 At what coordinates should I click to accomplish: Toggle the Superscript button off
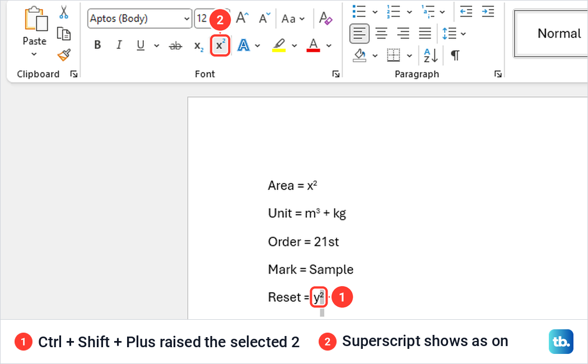pyautogui.click(x=220, y=46)
